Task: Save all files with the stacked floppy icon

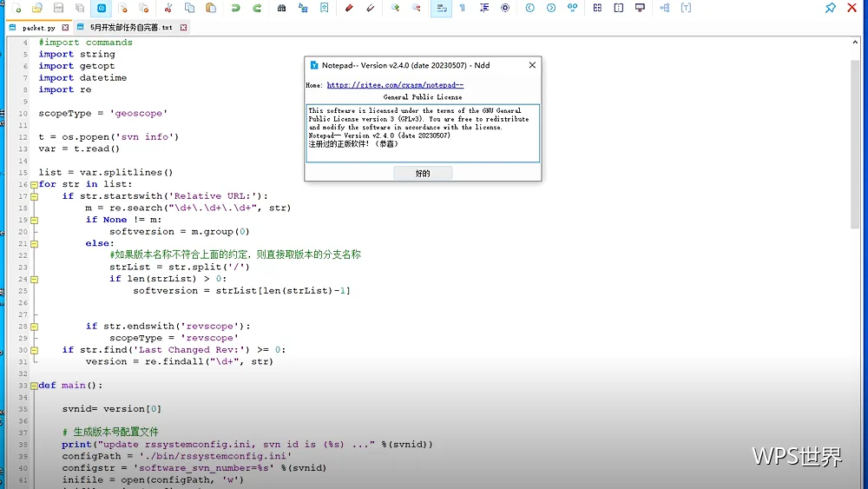Action: click(x=80, y=8)
